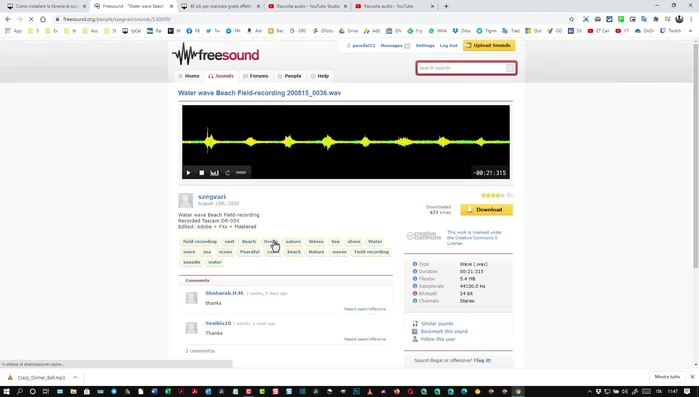
Task: Click the sound title Water wave Beach
Action: (259, 93)
